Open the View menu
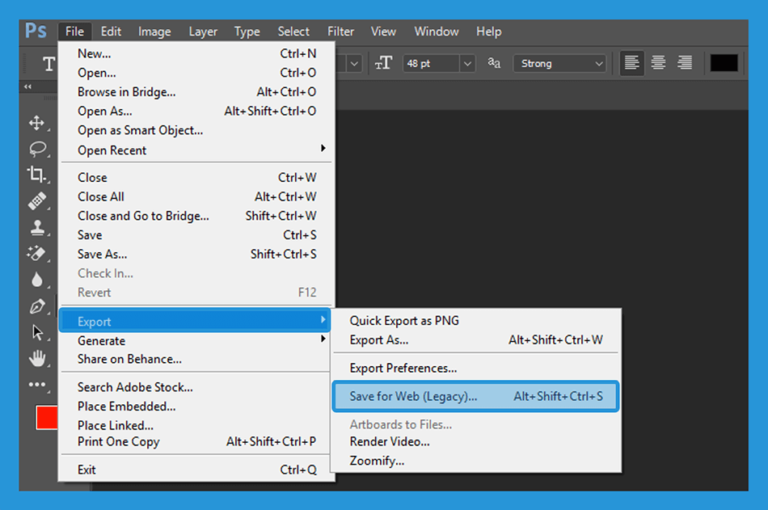Viewport: 768px width, 510px height. 383,32
